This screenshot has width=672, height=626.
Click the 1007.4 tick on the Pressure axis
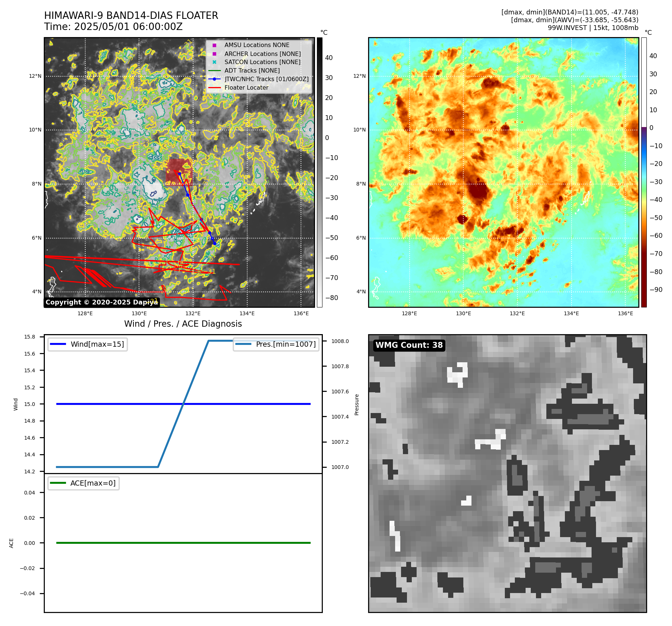[340, 417]
